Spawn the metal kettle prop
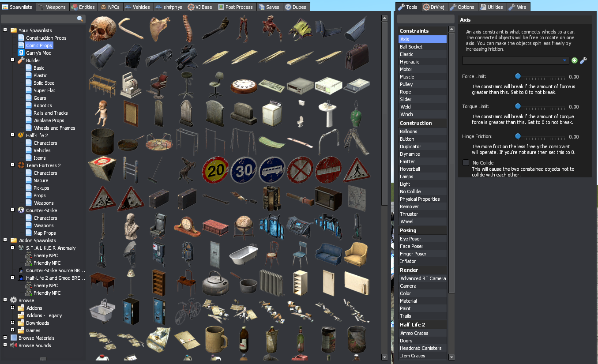The height and width of the screenshot is (364, 598). 216,284
